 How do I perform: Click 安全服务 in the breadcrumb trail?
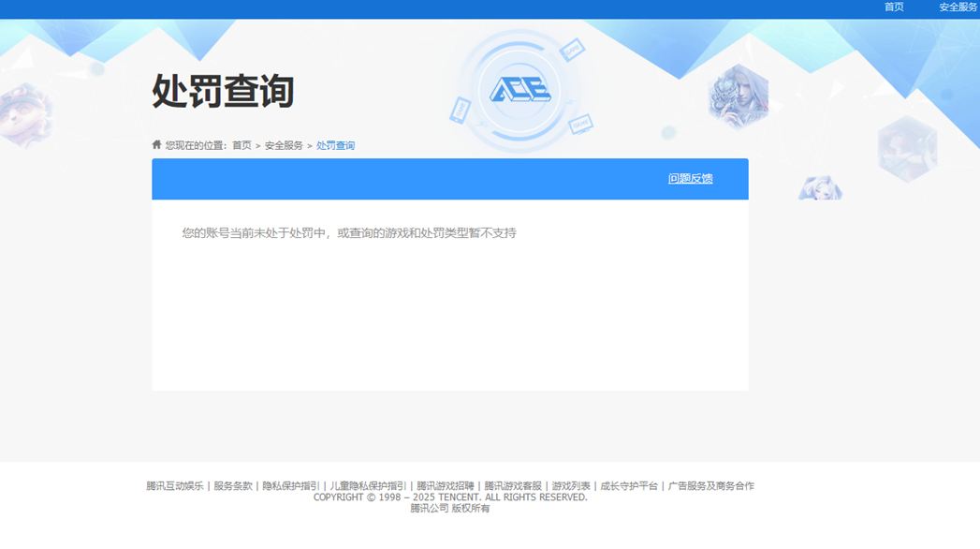click(282, 144)
